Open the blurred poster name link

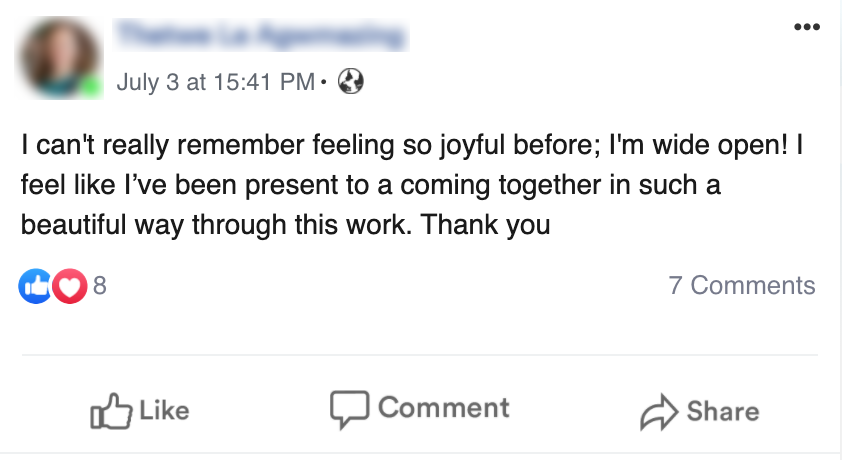[x=262, y=38]
